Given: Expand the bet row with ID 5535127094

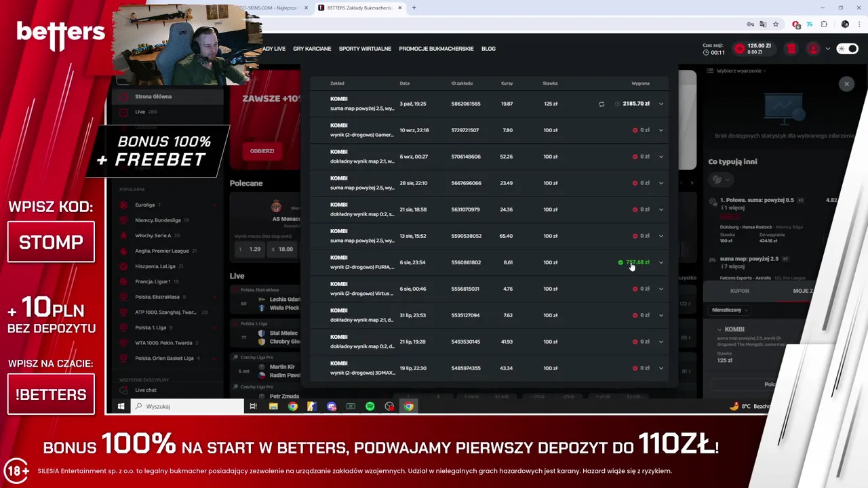Looking at the screenshot, I should point(661,315).
